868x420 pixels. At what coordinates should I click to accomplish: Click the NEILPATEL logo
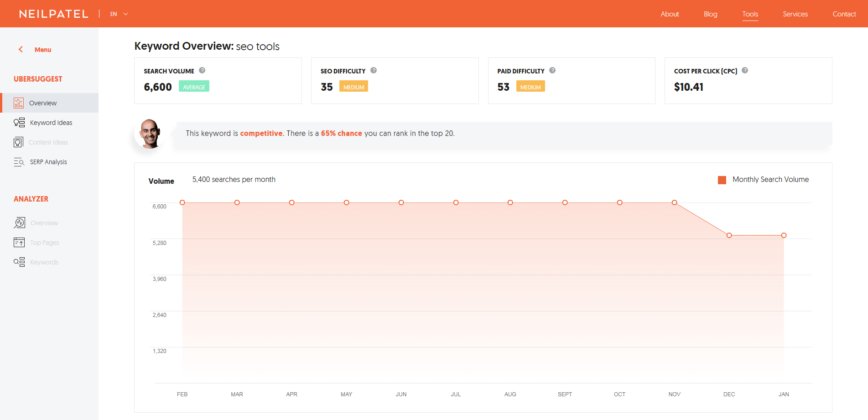54,14
